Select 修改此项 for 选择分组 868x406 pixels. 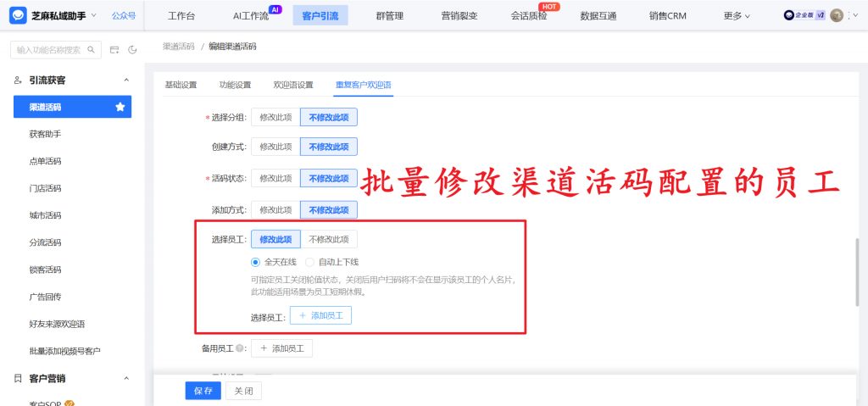click(275, 118)
